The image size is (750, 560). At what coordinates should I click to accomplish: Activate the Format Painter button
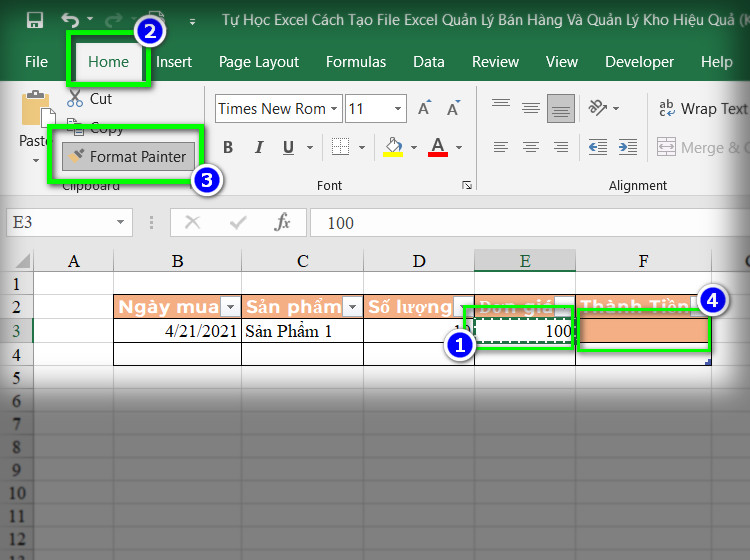pyautogui.click(x=129, y=156)
